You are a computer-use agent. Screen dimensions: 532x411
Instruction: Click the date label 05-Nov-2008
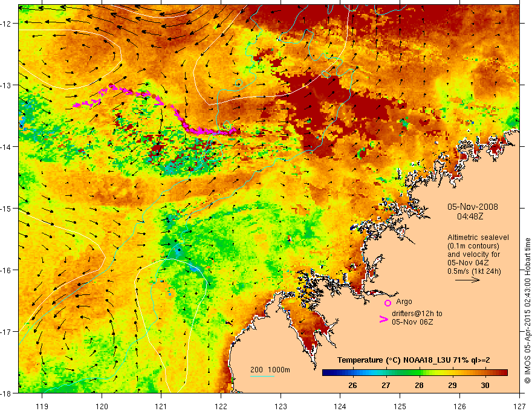point(473,207)
